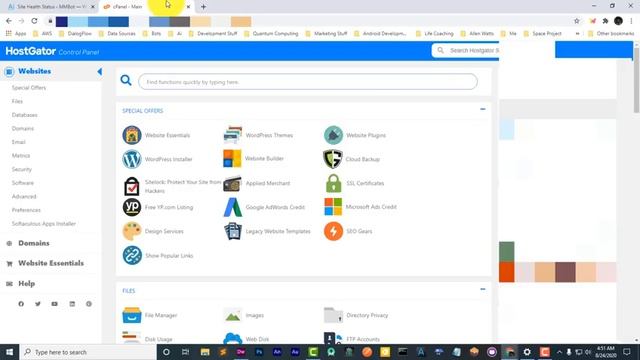The image size is (640, 360).
Task: Open Softaculous Apps Installer sidebar link
Action: click(44, 224)
